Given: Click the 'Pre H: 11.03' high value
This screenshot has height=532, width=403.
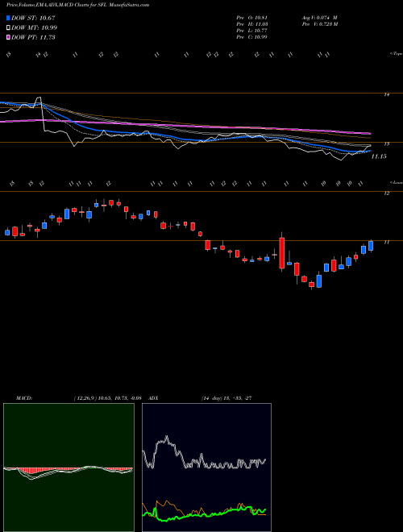Looking at the screenshot, I should tap(251, 24).
